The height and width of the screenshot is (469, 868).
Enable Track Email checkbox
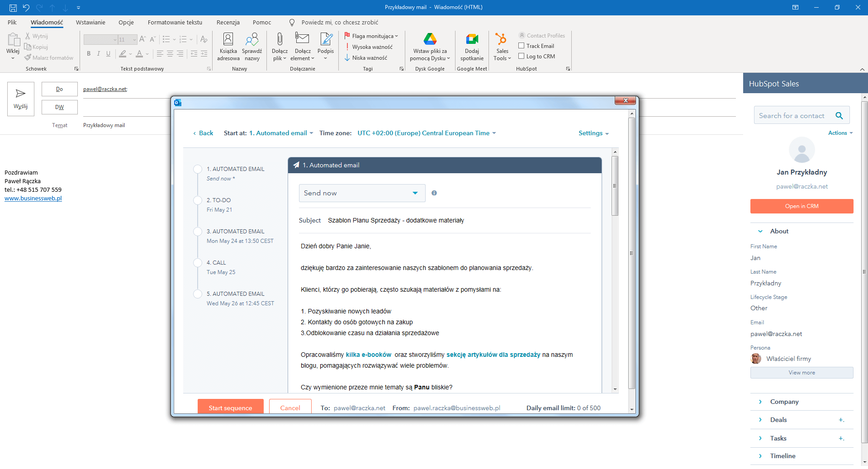click(521, 46)
